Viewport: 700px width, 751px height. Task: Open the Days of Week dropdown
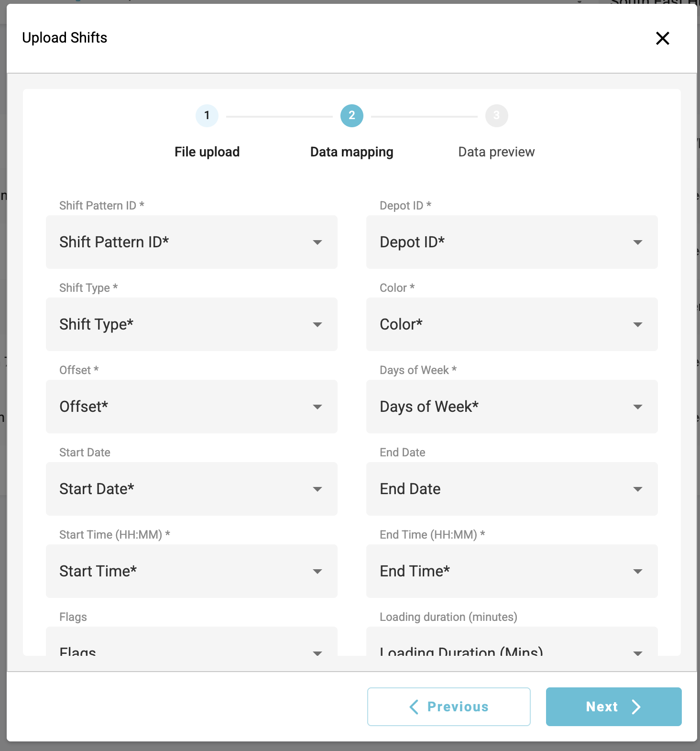click(x=512, y=407)
